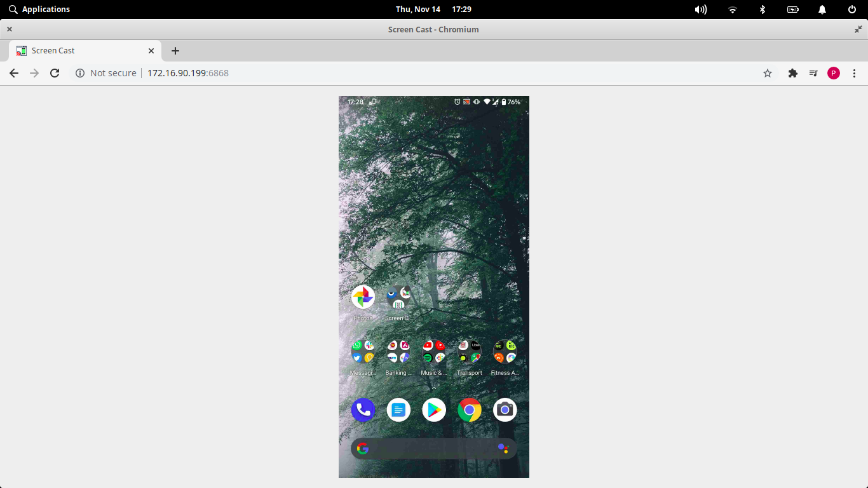Open the Applications menu
Image resolution: width=868 pixels, height=488 pixels.
coord(39,10)
